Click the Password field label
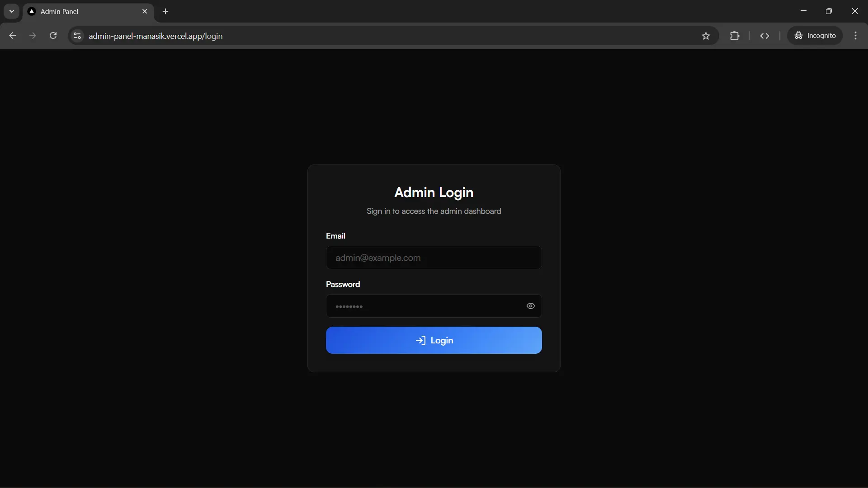The width and height of the screenshot is (868, 488). pyautogui.click(x=343, y=284)
